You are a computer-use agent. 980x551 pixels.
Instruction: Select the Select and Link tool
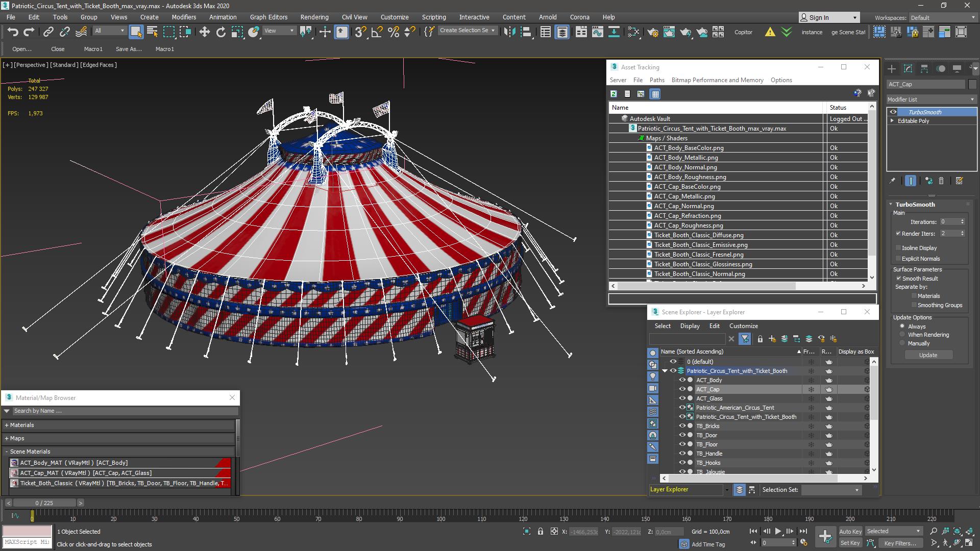click(x=48, y=32)
